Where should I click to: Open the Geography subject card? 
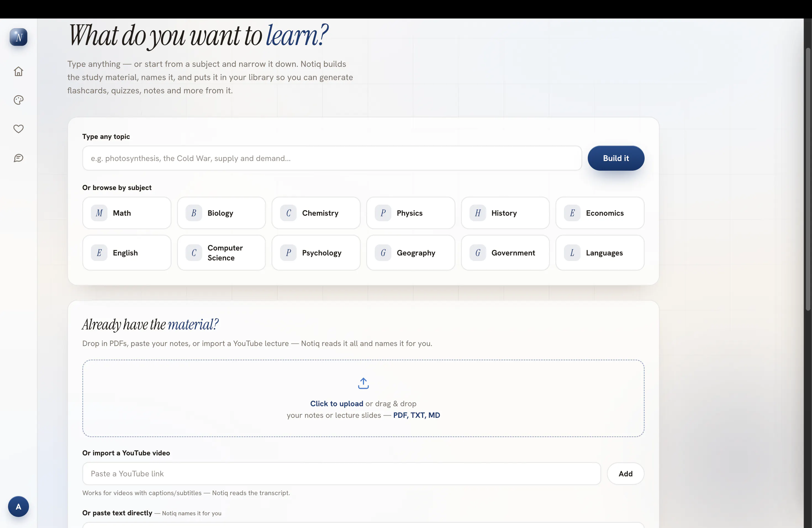(410, 253)
